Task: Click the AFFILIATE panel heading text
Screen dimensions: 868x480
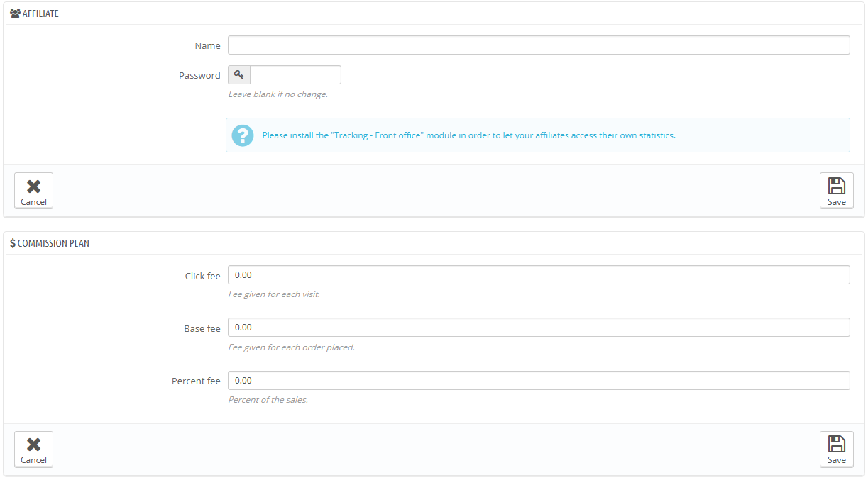Action: point(40,13)
